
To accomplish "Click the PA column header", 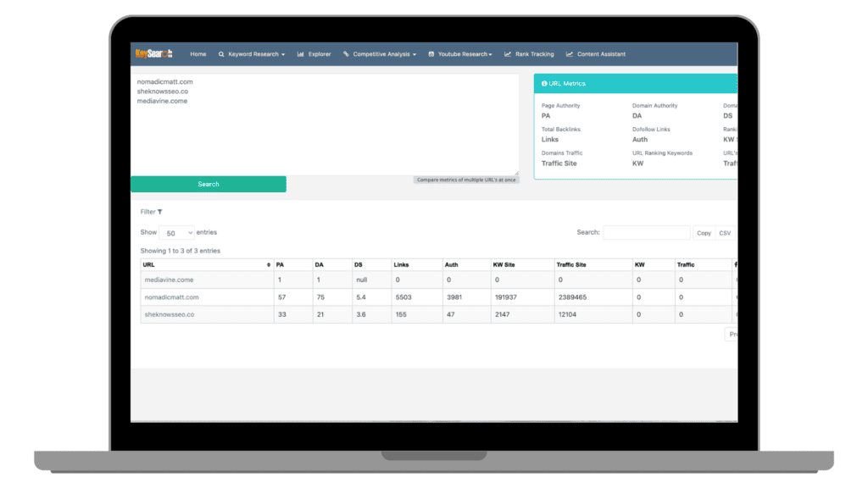I will 292,265.
